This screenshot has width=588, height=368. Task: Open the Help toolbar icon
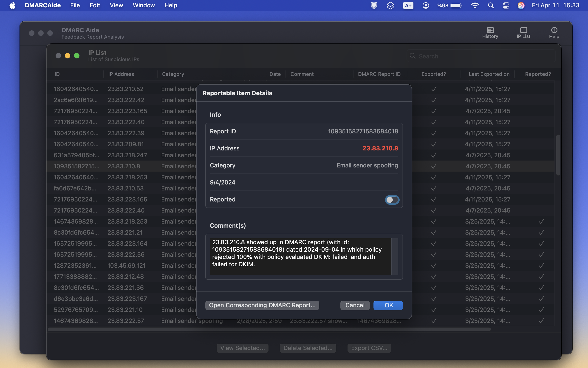554,33
